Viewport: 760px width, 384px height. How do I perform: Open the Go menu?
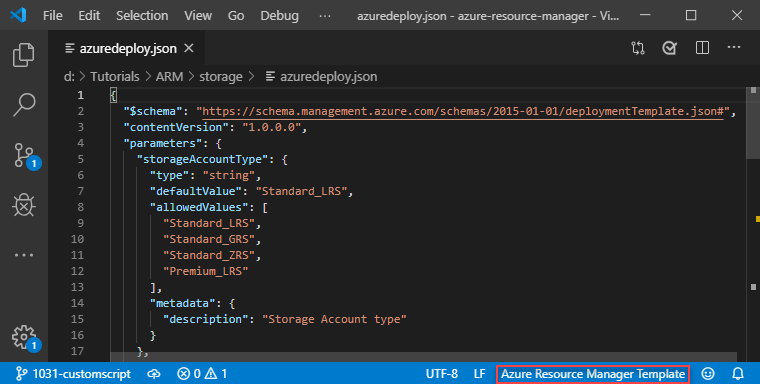point(236,16)
